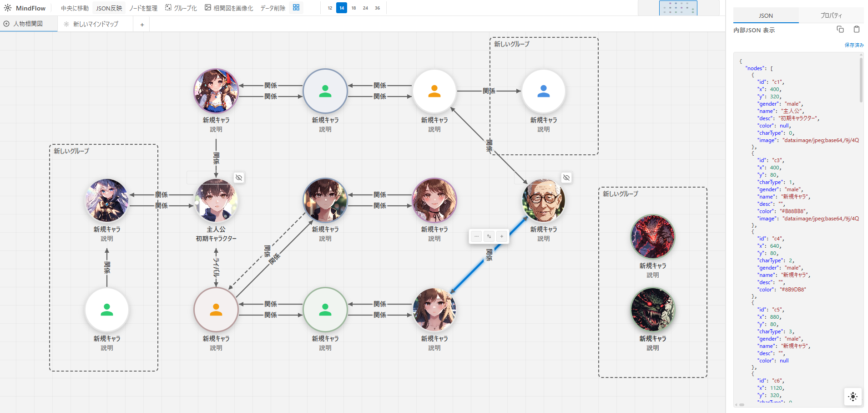Toggle visibility eye on 主人公 node
The image size is (868, 413).
(x=239, y=178)
